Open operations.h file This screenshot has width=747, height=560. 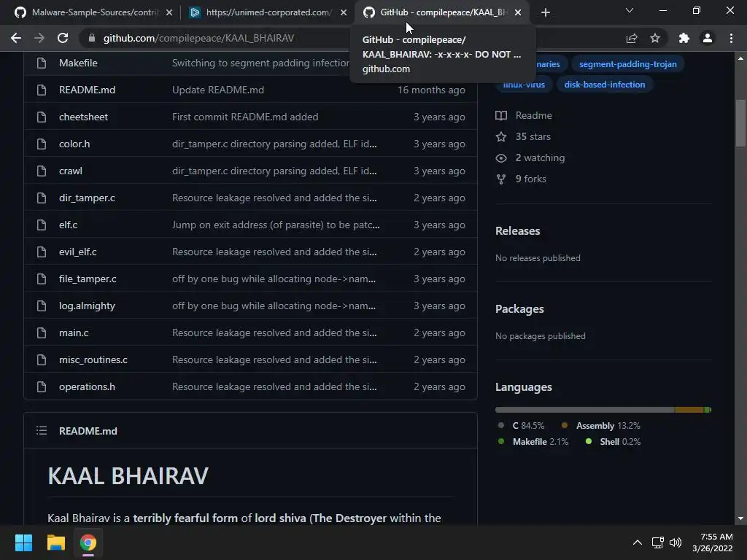tap(88, 386)
